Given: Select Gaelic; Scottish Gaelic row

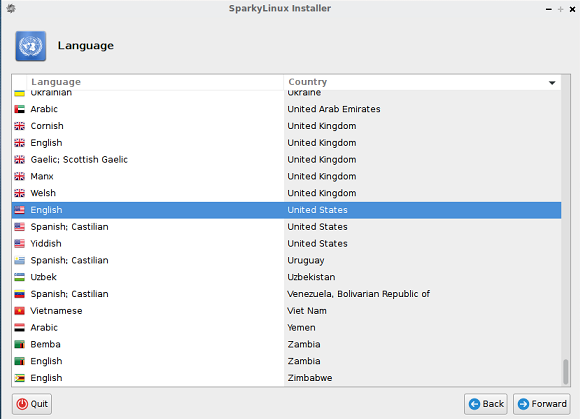Looking at the screenshot, I should click(x=286, y=159).
